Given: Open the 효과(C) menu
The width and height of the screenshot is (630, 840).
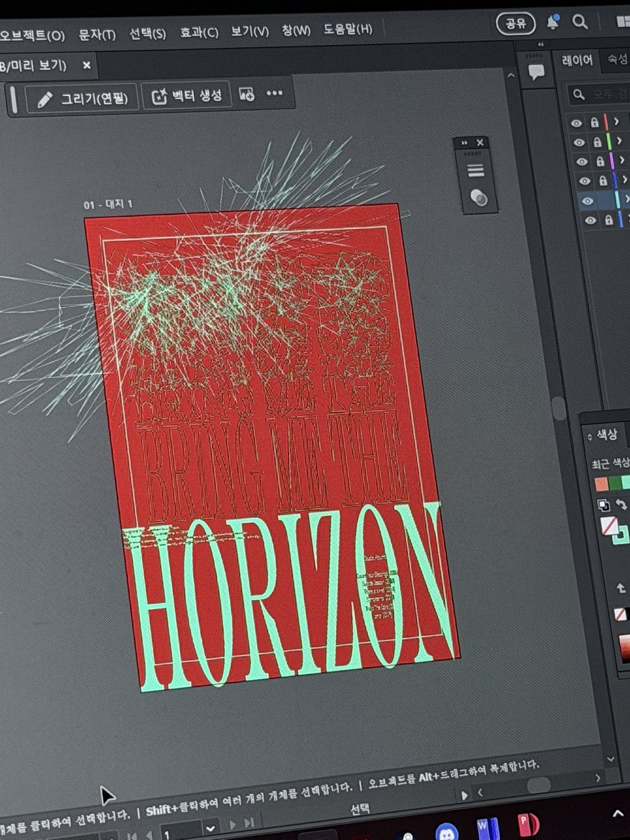Looking at the screenshot, I should (199, 33).
